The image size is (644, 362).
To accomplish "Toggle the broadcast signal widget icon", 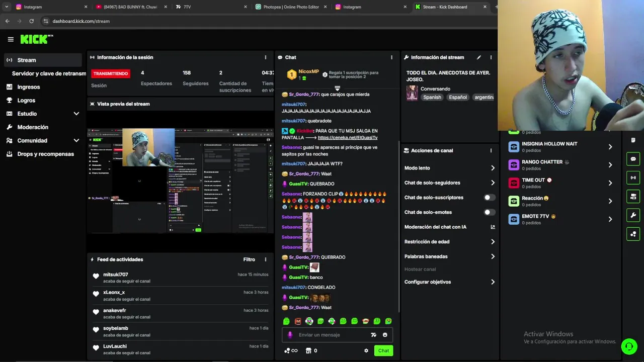I will (x=633, y=177).
